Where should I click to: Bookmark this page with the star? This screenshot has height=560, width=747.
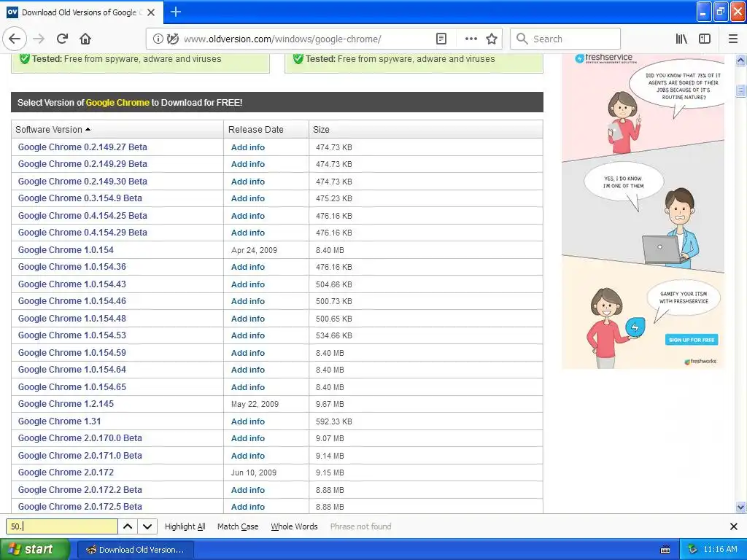492,39
